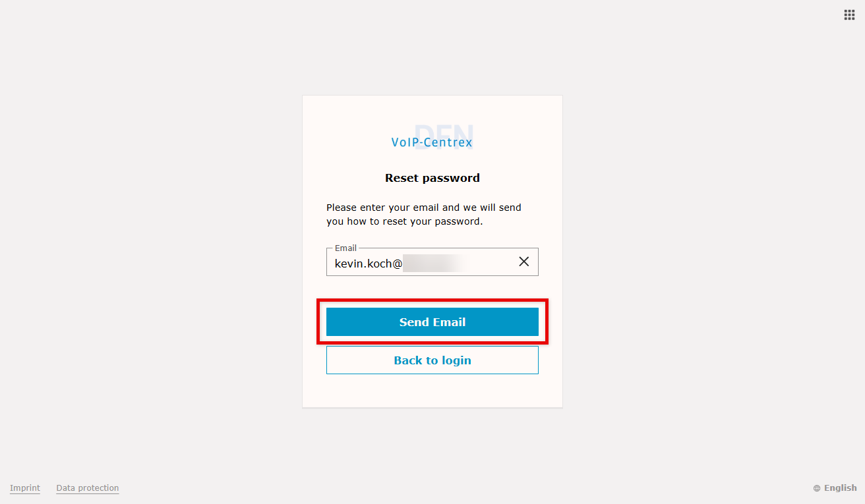
Task: Open the Imprint link
Action: [25, 488]
